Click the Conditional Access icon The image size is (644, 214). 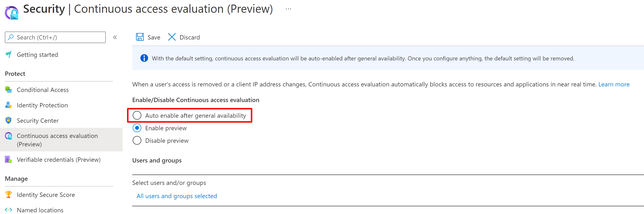[8, 90]
